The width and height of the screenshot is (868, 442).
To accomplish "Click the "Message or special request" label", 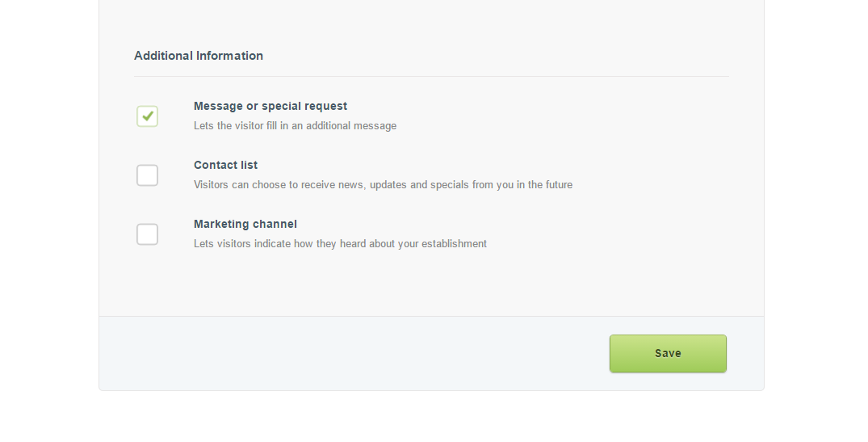I will pos(270,106).
